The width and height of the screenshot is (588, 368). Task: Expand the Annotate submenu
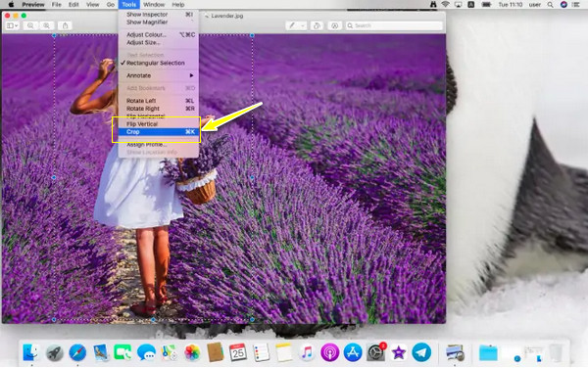click(x=158, y=75)
